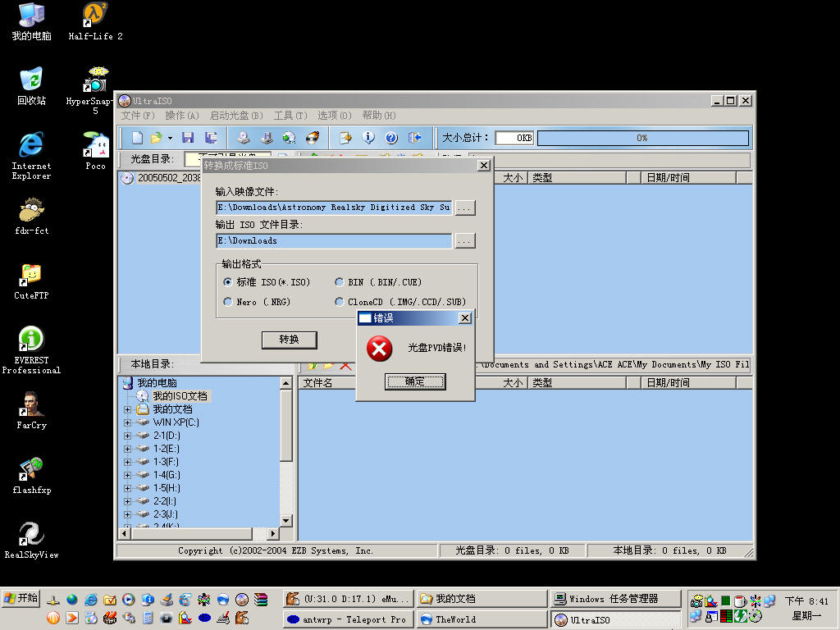
Task: Select 我的ISO文档 in the local tree
Action: coord(180,396)
